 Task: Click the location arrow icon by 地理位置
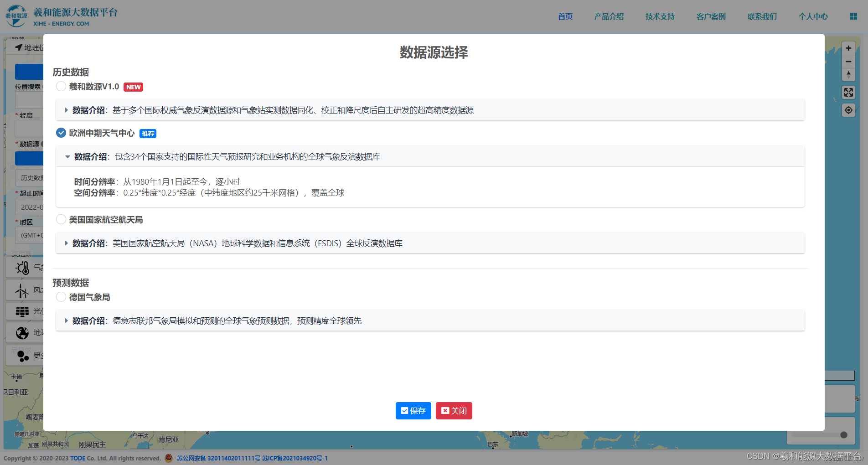[x=19, y=47]
